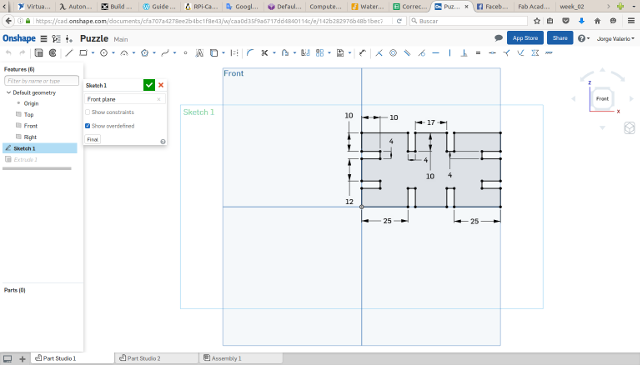Select the Linear pattern tool
640x365 pixels.
320,53
